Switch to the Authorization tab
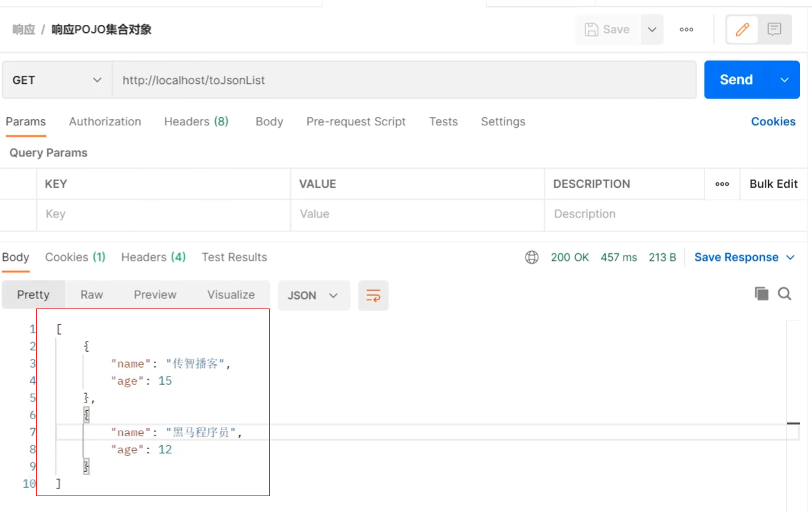Image resolution: width=812 pixels, height=512 pixels. pyautogui.click(x=105, y=121)
